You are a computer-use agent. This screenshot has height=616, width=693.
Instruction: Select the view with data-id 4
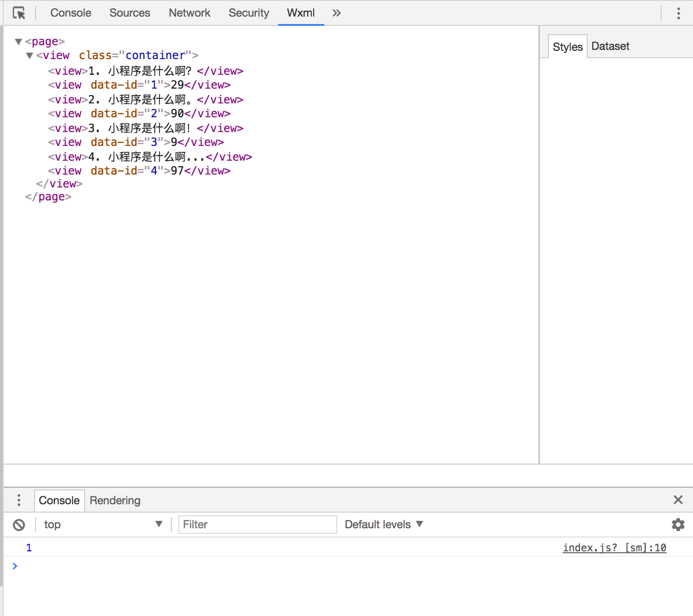click(139, 171)
